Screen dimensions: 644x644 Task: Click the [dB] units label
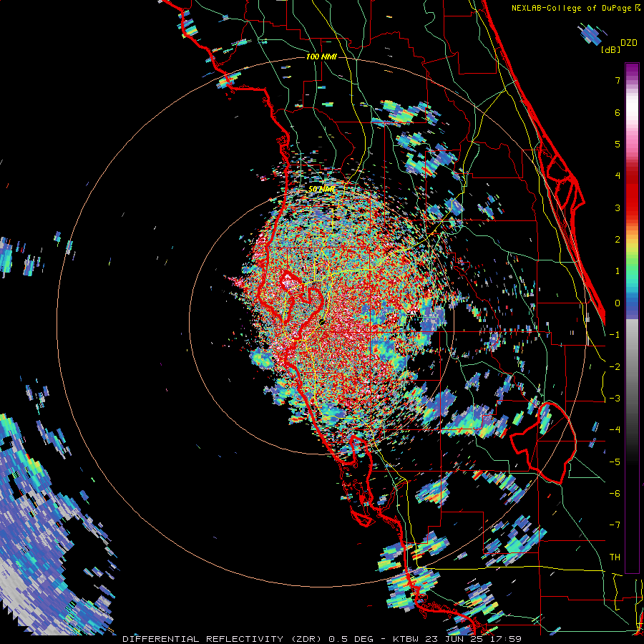tap(610, 49)
